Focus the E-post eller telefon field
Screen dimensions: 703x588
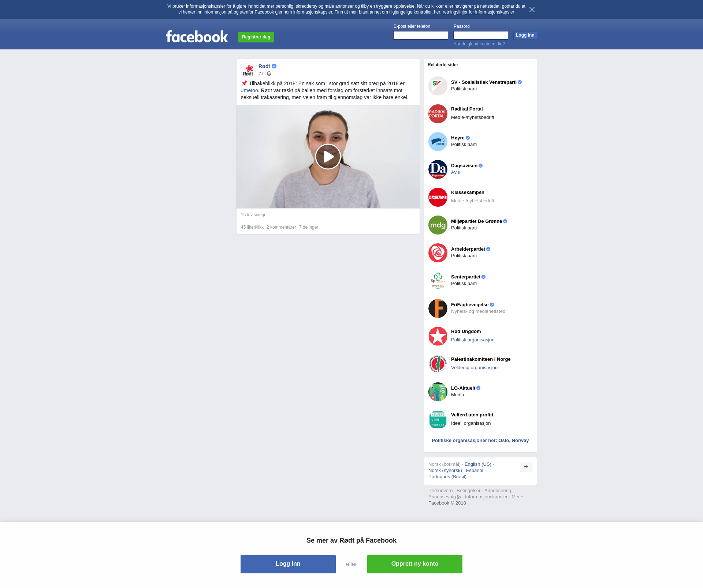pos(421,35)
